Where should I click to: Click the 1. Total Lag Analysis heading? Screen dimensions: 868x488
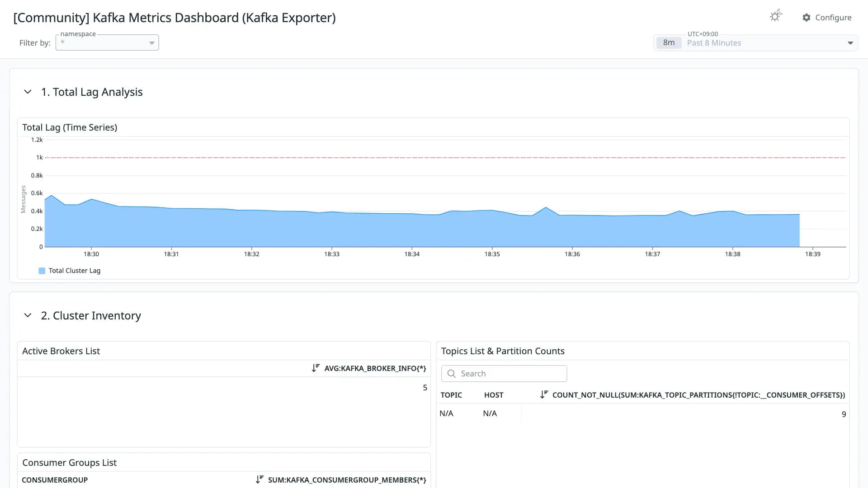pyautogui.click(x=92, y=92)
